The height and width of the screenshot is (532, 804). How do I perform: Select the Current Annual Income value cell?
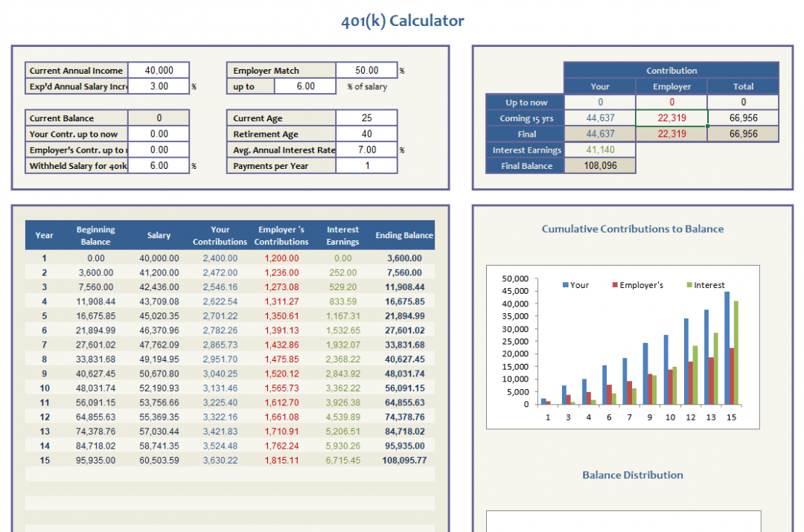[x=159, y=70]
